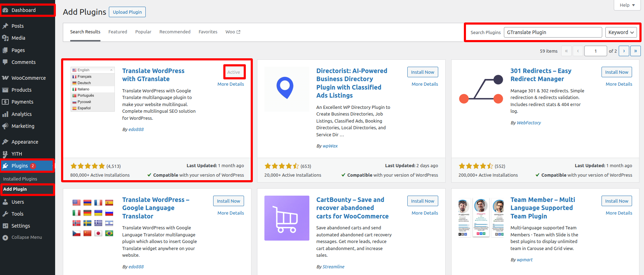The height and width of the screenshot is (275, 644).
Task: Open Media via its sidebar icon
Action: coord(5,38)
